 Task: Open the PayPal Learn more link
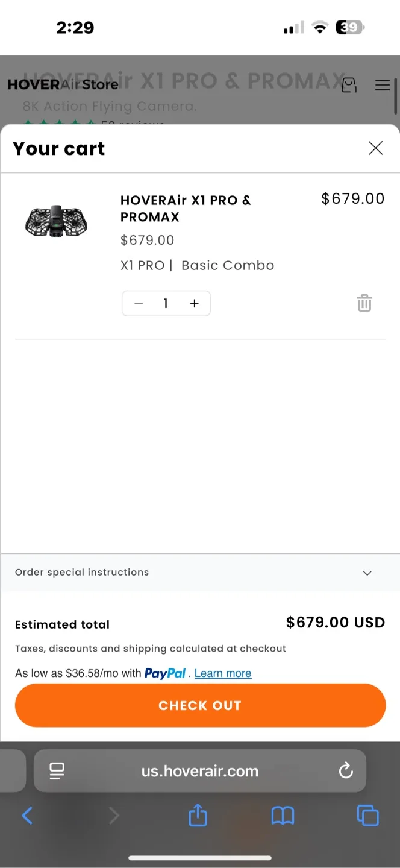223,673
